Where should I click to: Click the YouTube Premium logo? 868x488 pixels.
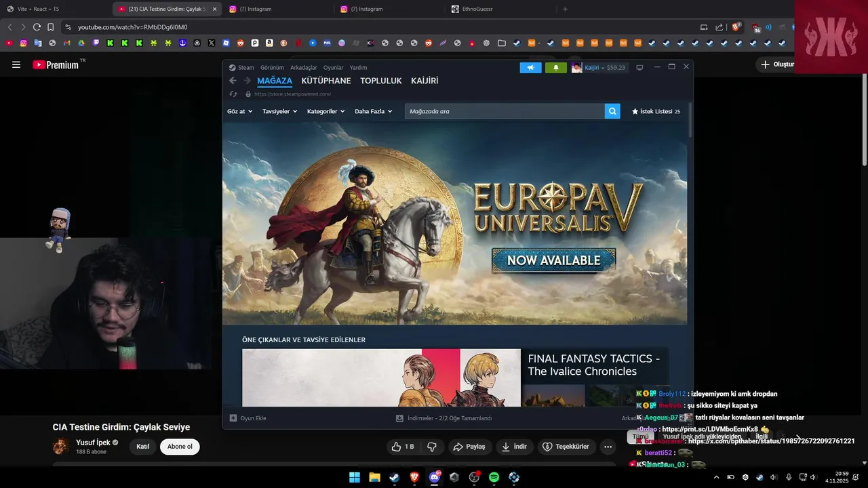56,64
